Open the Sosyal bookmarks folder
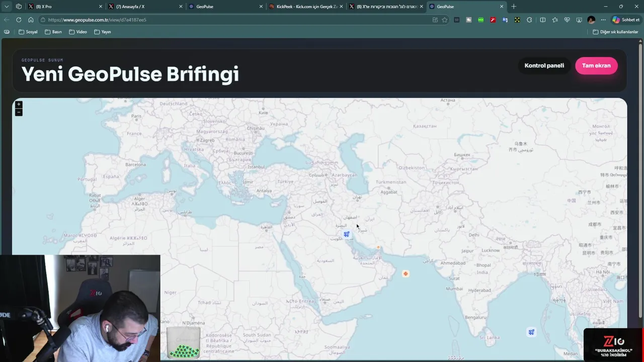Viewport: 644px width, 362px height. (28, 32)
